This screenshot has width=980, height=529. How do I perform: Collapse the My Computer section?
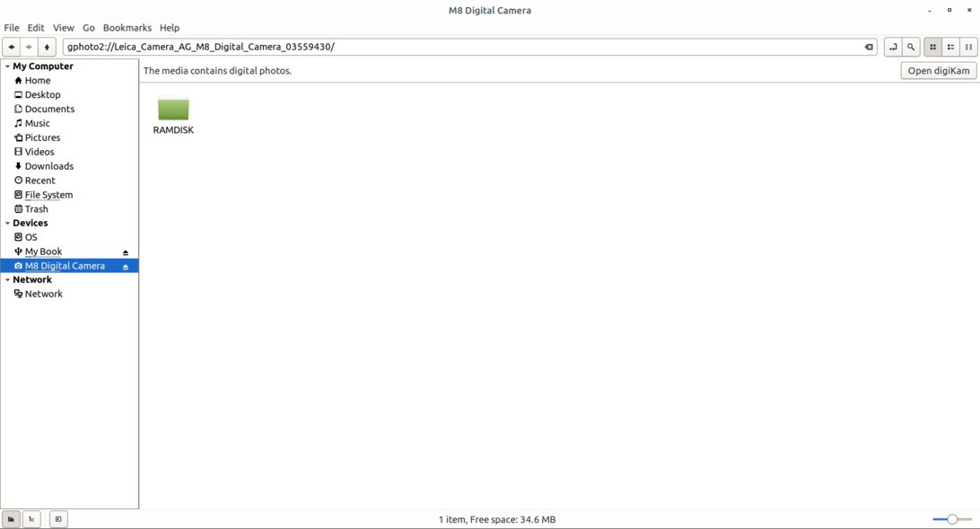click(8, 66)
